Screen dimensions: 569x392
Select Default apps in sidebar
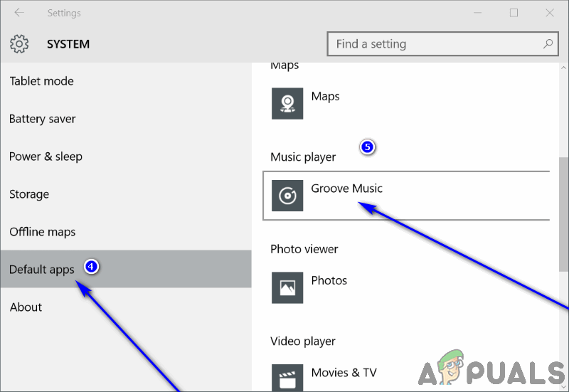(41, 270)
